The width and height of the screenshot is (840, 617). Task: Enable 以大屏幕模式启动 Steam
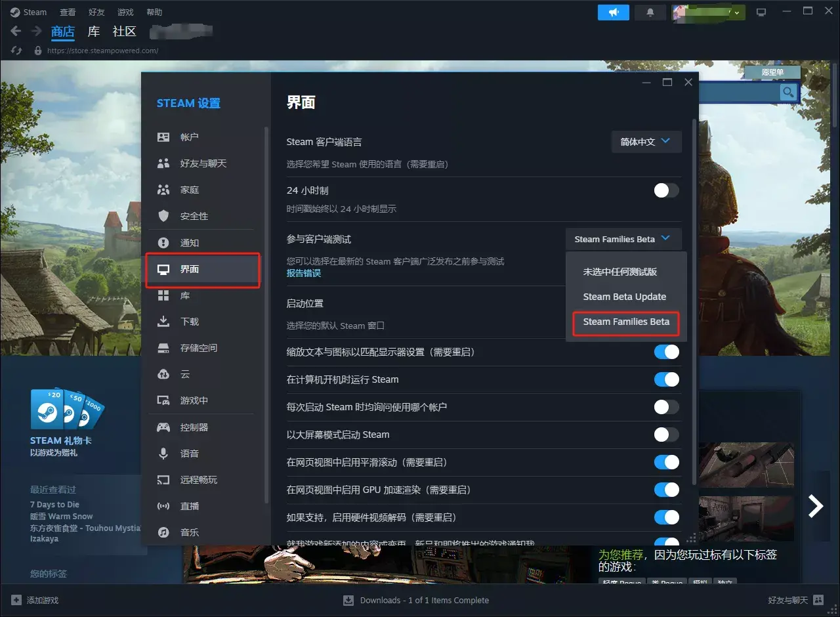(667, 435)
